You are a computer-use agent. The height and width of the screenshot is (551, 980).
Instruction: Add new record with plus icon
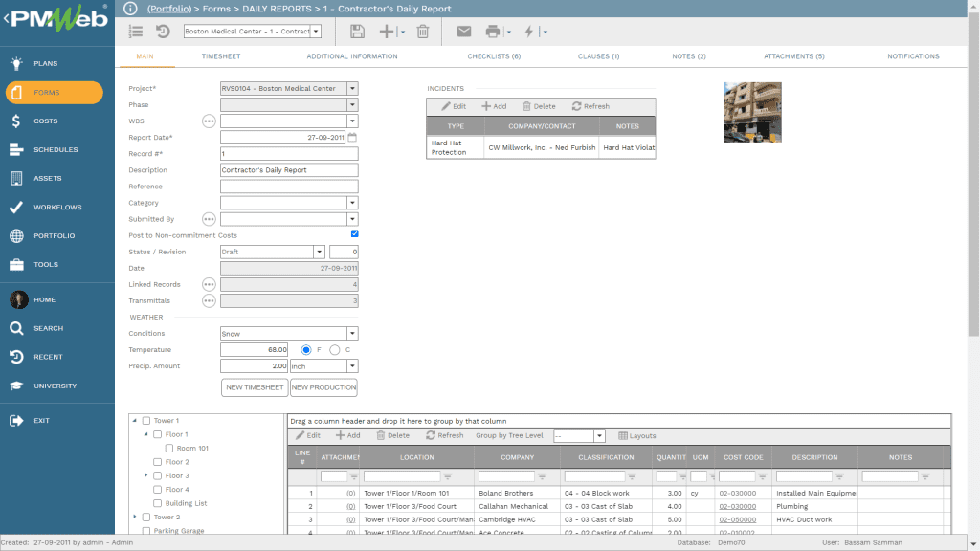pos(387,32)
